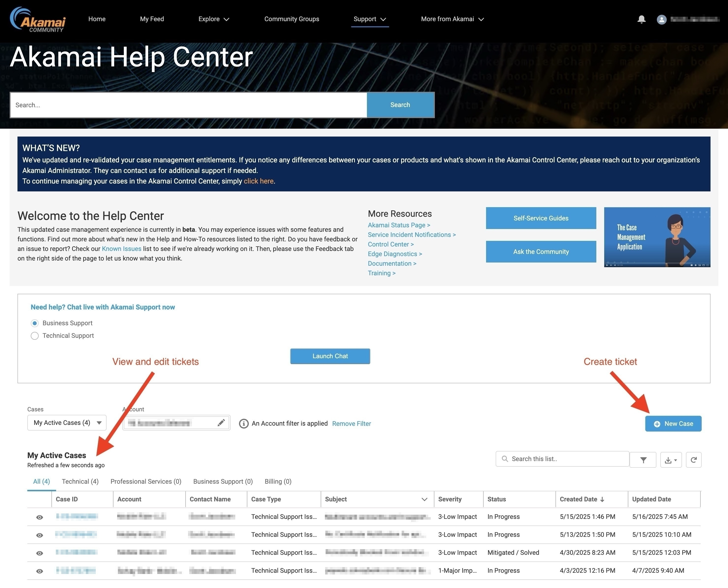Screen dimensions: 728x588
Task: Expand the Explore menu
Action: [213, 19]
